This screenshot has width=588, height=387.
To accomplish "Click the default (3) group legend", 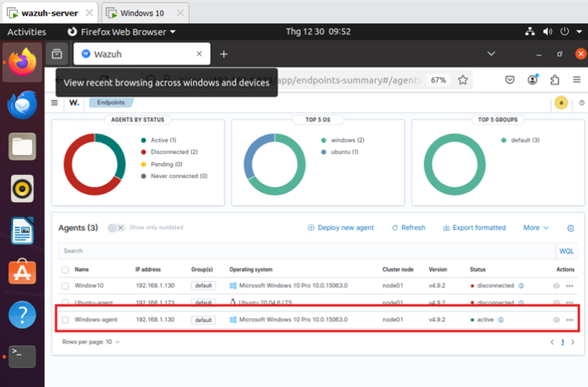I will (520, 140).
